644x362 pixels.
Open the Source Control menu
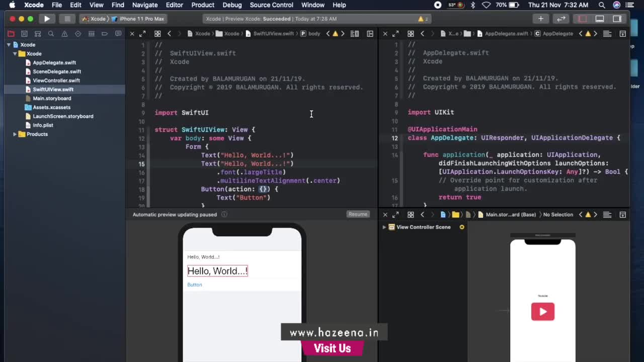pos(272,5)
